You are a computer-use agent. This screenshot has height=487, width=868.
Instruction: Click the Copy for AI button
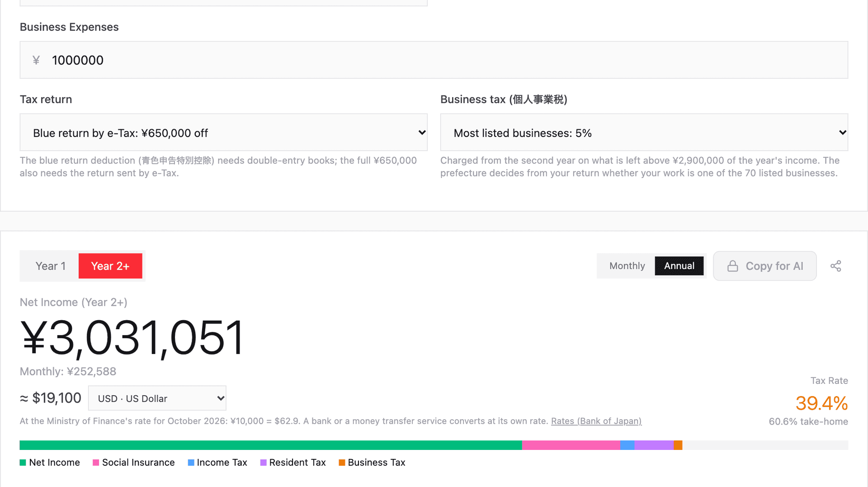(765, 266)
